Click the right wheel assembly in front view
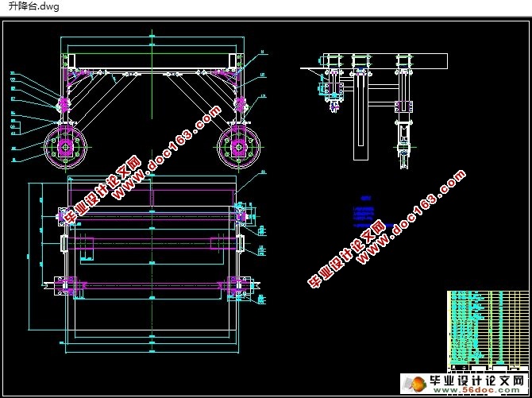 pos(239,147)
